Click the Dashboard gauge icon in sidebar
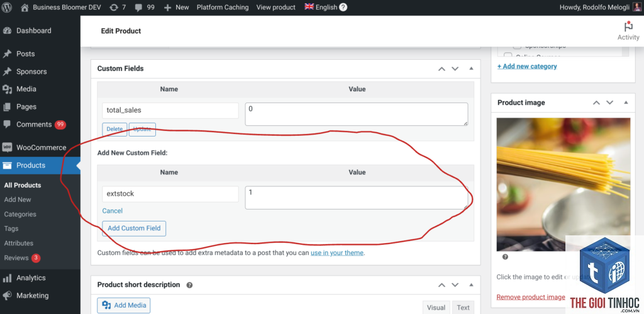This screenshot has height=314, width=644. [7, 30]
